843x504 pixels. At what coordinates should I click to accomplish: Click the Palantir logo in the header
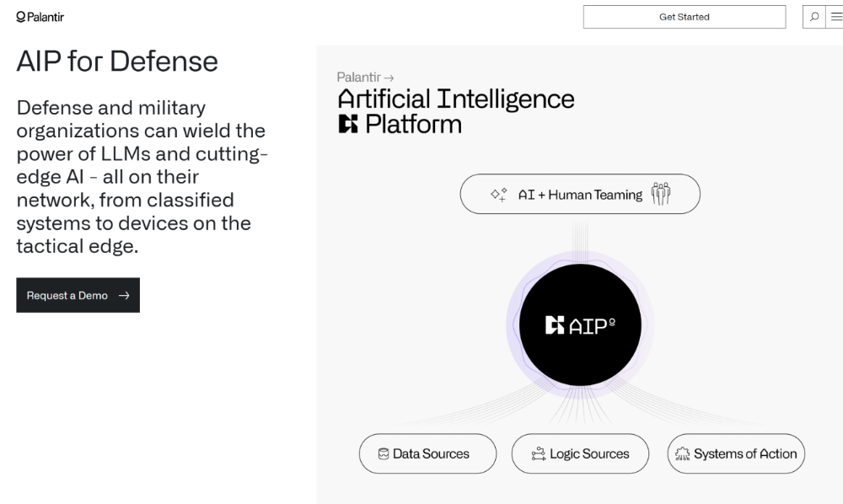[40, 17]
